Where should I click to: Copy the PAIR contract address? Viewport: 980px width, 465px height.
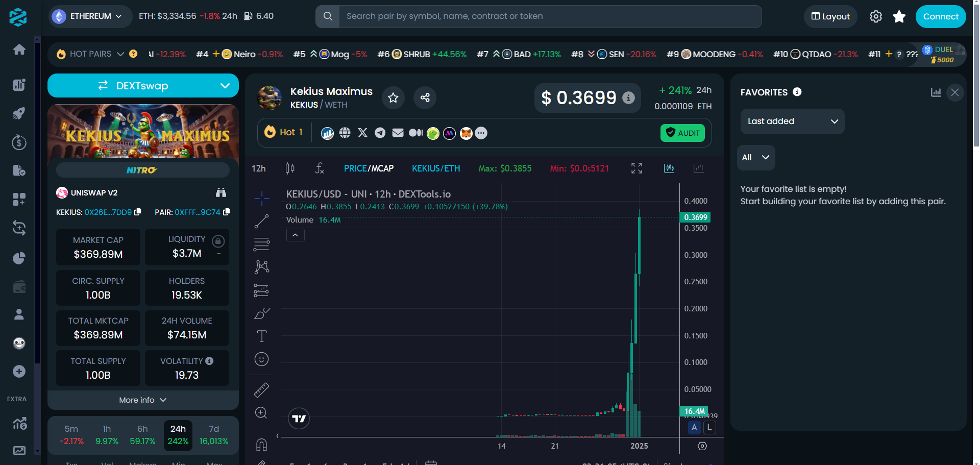(x=226, y=212)
